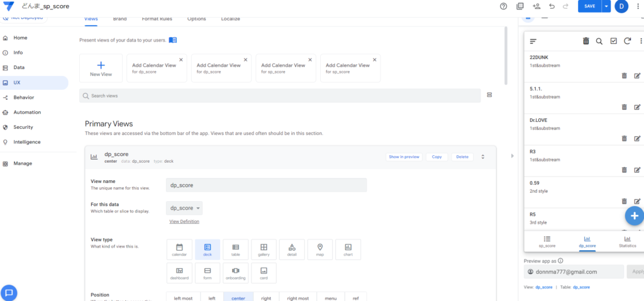The width and height of the screenshot is (644, 301).
Task: Dismiss the first Add Calendar View for dp_score
Action: click(x=181, y=60)
